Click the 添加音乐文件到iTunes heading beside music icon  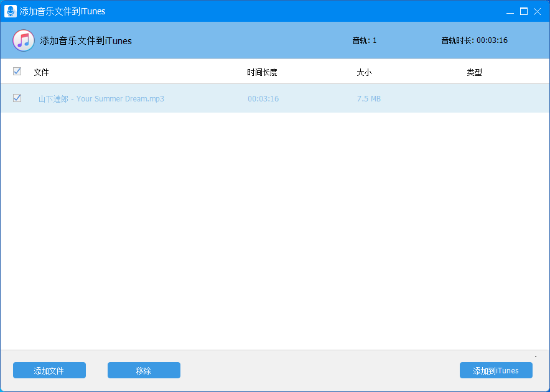[86, 40]
